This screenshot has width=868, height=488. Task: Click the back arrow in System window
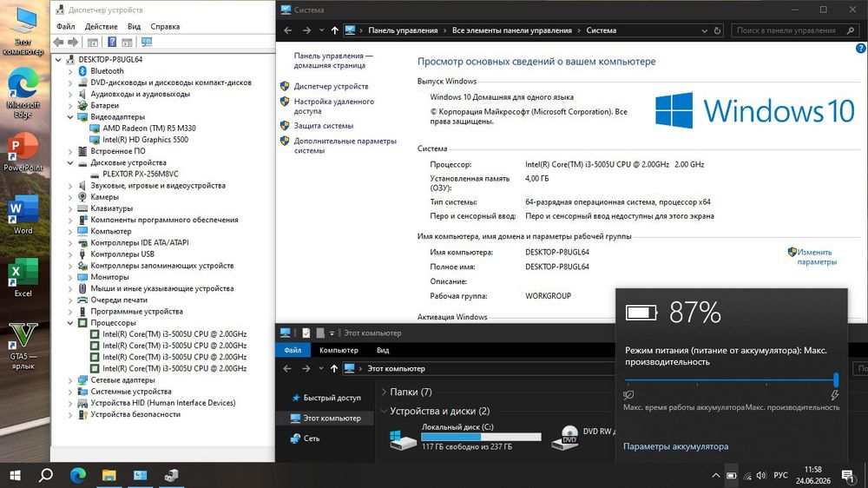click(x=288, y=30)
